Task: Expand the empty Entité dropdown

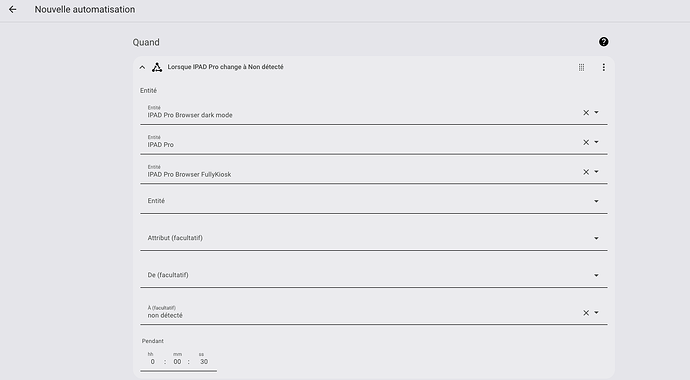Action: pos(374,201)
